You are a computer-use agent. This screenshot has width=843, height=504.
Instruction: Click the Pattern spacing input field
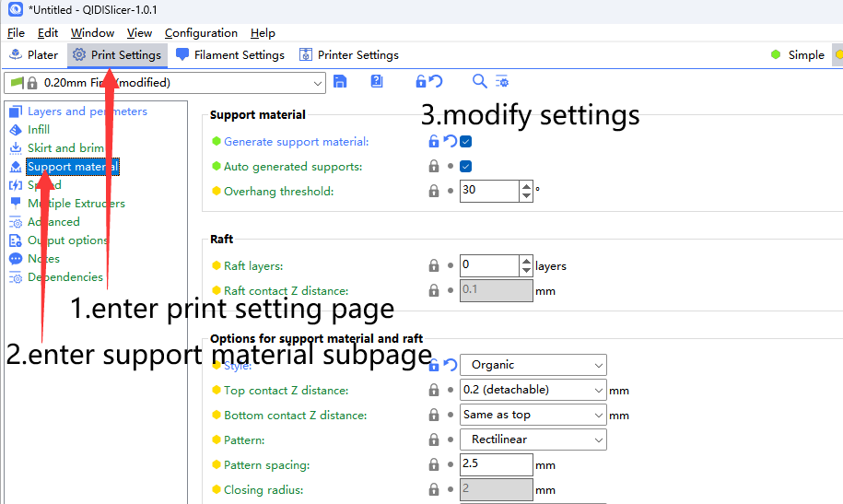click(496, 465)
